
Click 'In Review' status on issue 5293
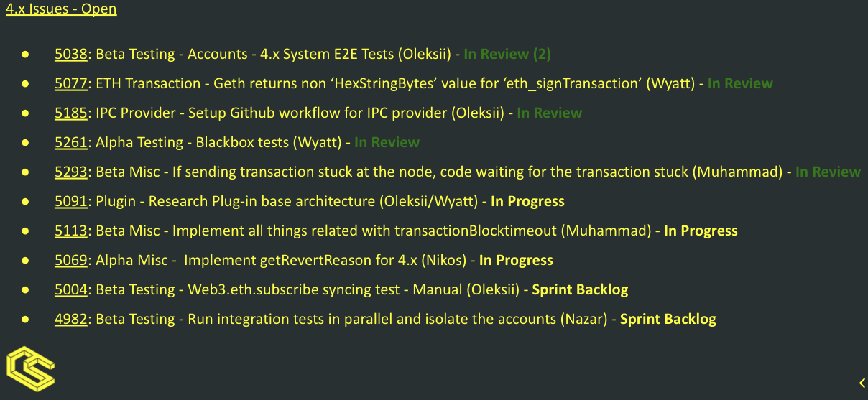coord(828,172)
